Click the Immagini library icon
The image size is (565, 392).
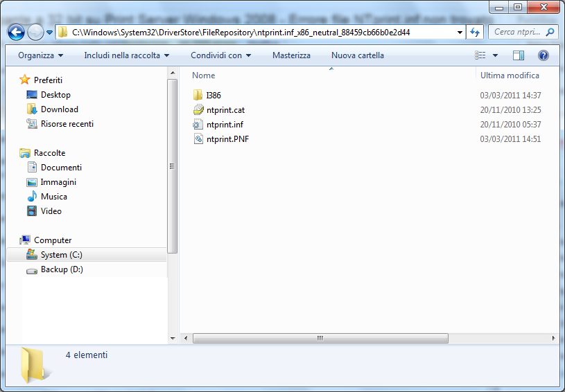(32, 182)
